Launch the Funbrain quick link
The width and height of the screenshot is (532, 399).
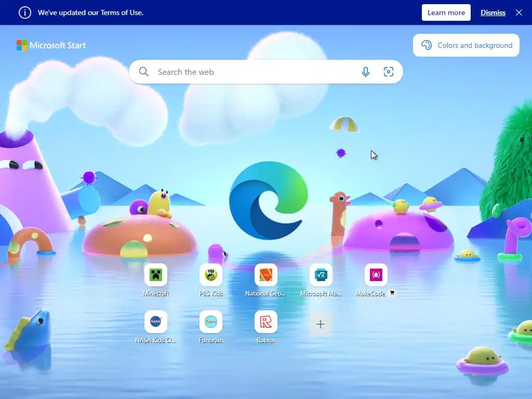click(211, 322)
